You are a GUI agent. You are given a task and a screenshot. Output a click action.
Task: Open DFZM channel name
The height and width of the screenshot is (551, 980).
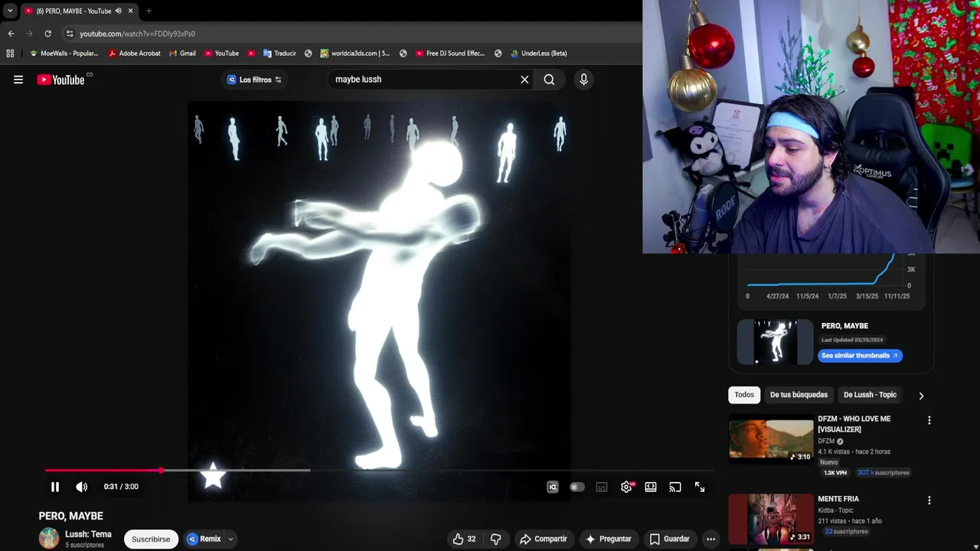826,441
